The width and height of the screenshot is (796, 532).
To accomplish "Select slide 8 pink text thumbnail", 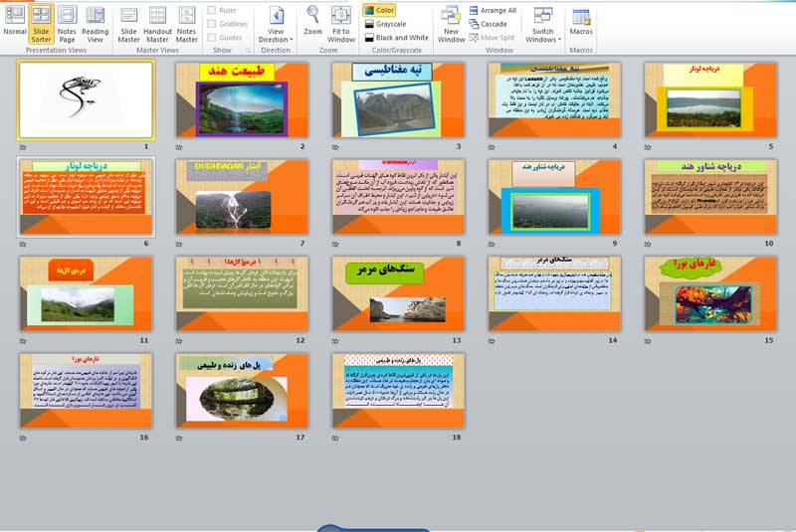I will 398,197.
